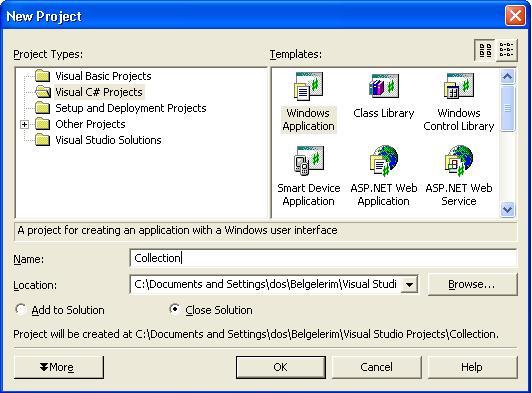Switch templates to small icons view
This screenshot has width=532, height=393.
coord(507,50)
